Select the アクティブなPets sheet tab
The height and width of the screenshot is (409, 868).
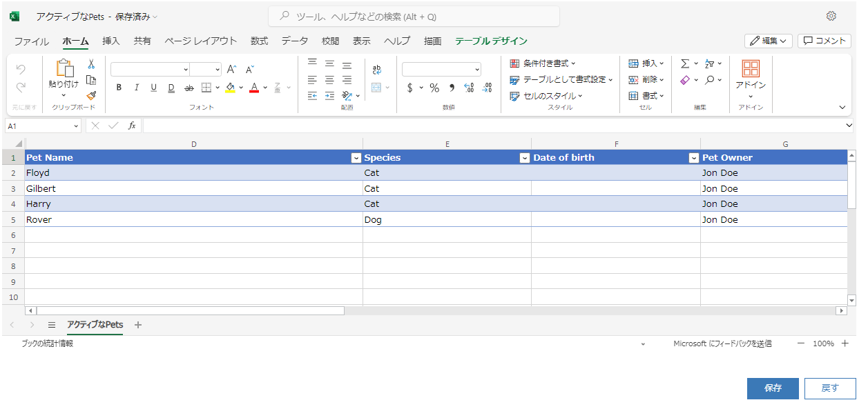tap(95, 325)
